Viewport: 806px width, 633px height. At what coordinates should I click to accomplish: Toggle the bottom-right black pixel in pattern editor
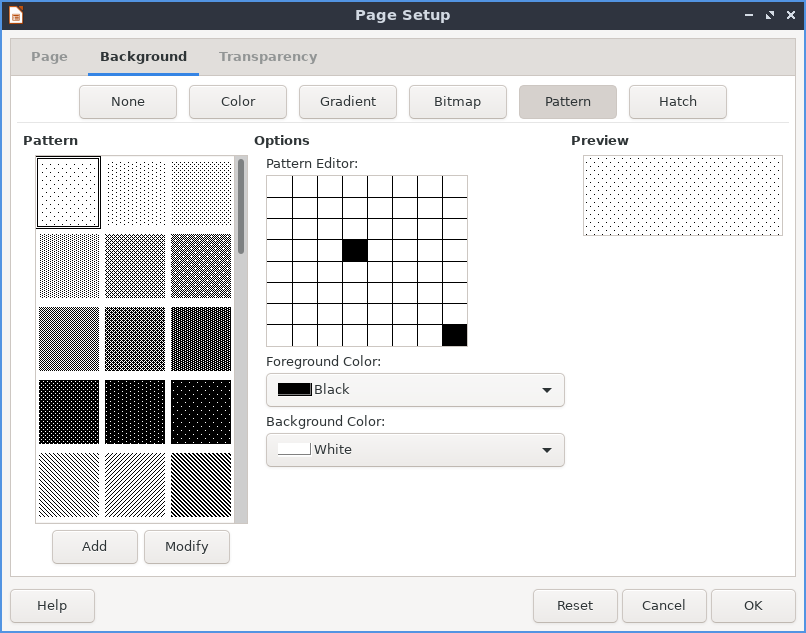click(454, 335)
